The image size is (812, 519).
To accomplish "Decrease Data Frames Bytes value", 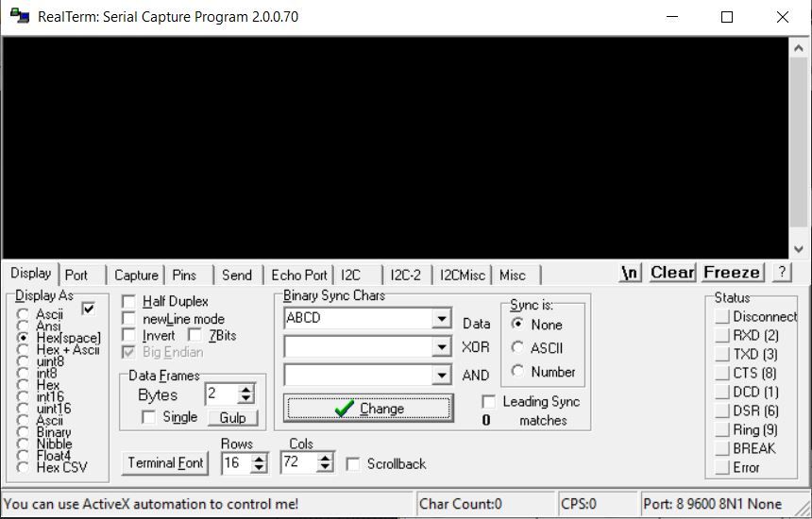I will tap(246, 399).
